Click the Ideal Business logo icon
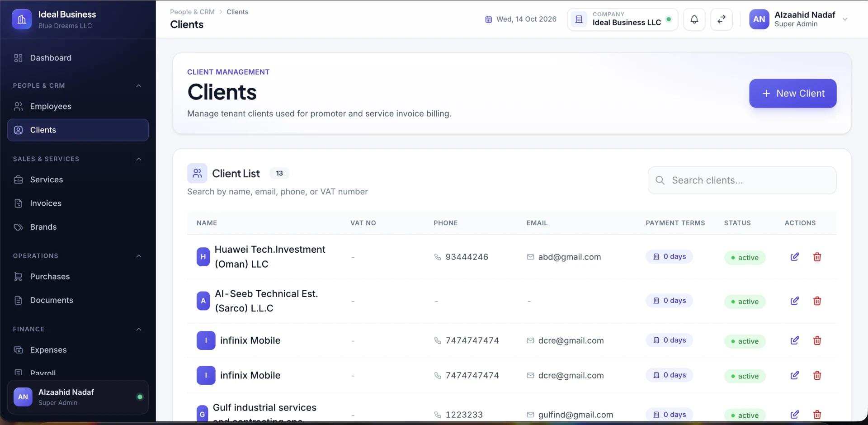 [22, 19]
